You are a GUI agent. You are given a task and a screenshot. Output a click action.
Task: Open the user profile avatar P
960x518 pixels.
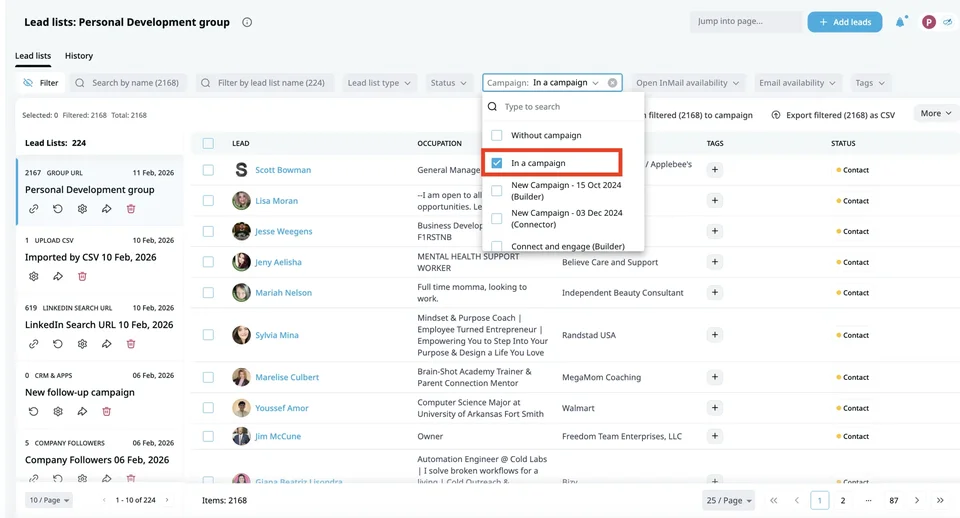click(929, 22)
